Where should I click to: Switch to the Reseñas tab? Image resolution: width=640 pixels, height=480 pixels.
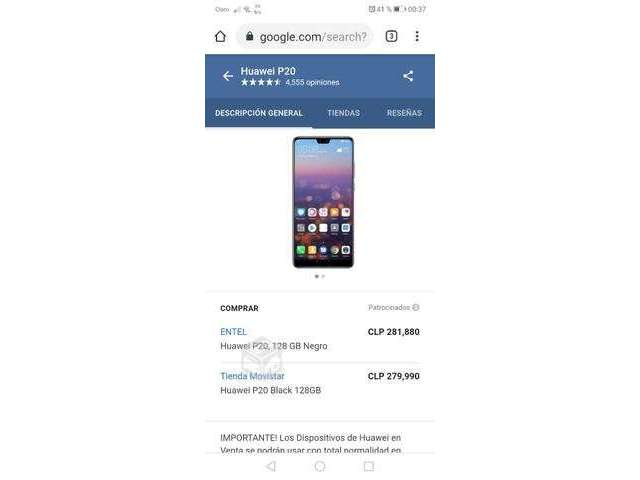[404, 113]
